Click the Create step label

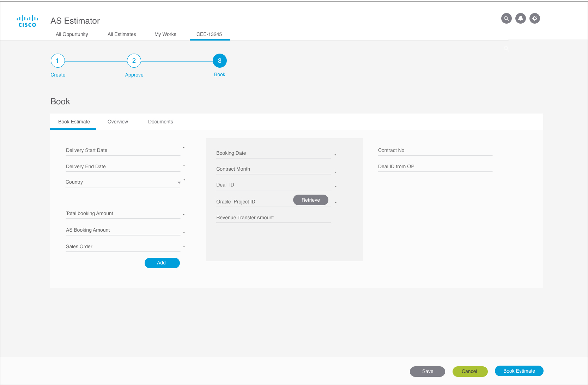coord(58,75)
